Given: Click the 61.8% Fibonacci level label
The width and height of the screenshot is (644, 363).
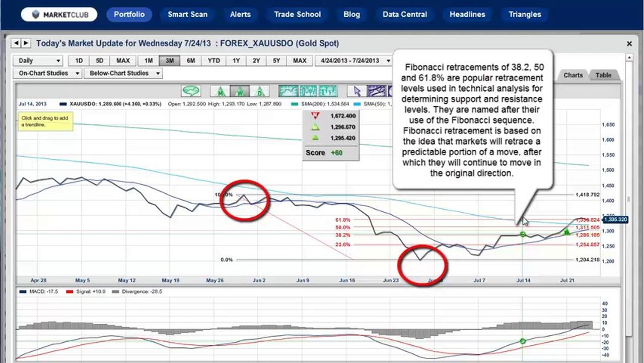Looking at the screenshot, I should 342,220.
